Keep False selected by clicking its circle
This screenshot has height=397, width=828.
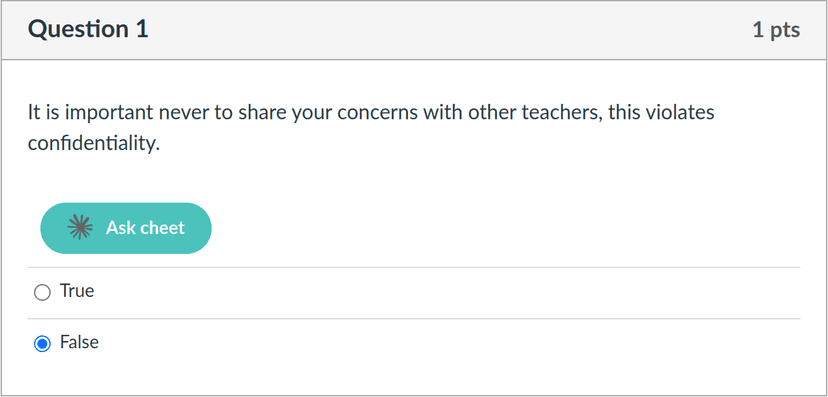tap(42, 344)
